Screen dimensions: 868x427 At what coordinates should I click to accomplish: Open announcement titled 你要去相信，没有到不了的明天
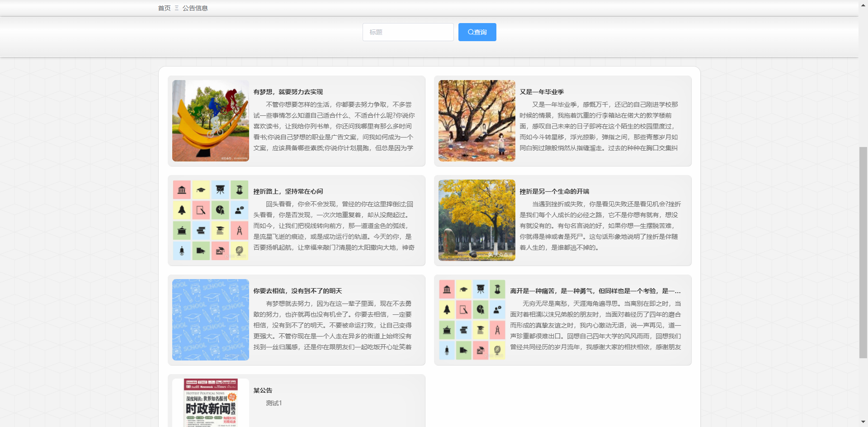(297, 291)
